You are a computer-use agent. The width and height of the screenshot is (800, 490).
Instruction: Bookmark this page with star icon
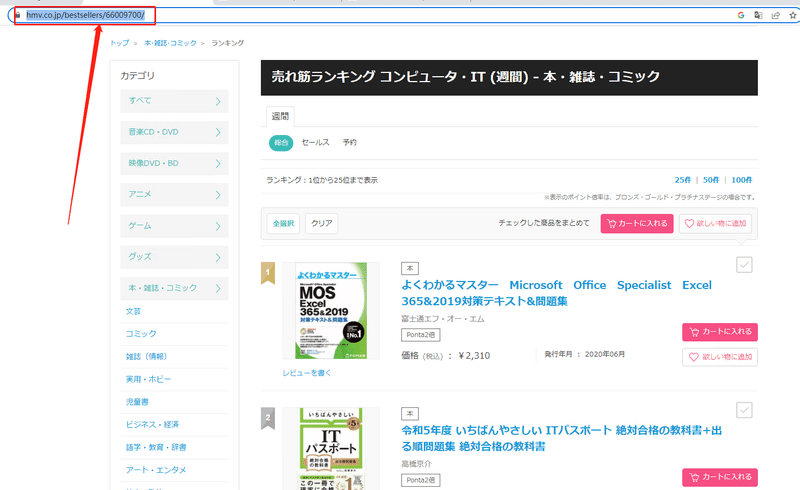click(793, 15)
